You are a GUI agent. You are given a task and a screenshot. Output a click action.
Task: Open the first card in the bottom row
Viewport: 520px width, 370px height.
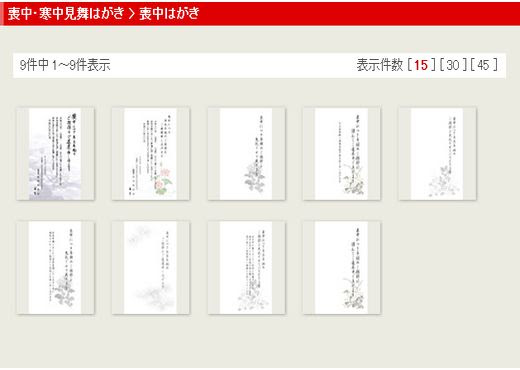click(x=55, y=267)
